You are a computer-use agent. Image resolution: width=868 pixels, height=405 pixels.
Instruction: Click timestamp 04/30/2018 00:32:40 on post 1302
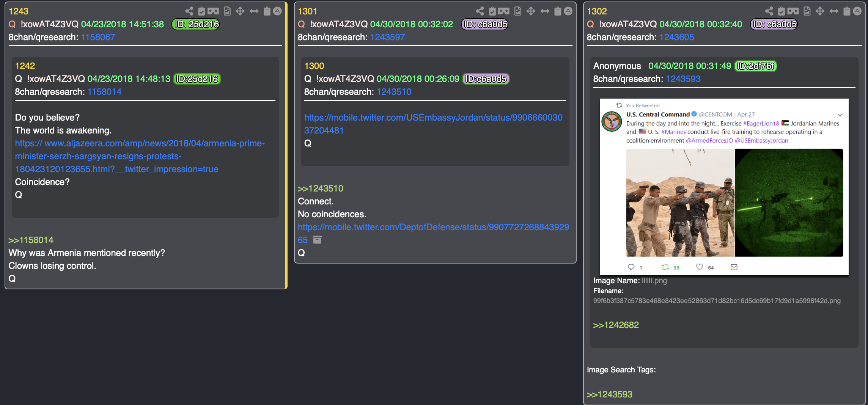tap(701, 24)
